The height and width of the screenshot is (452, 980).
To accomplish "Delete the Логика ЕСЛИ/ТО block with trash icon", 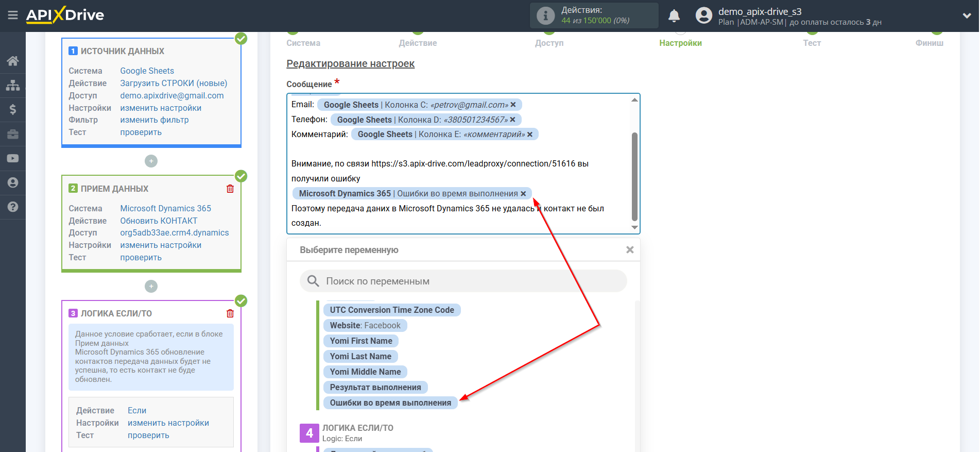I will coord(230,313).
